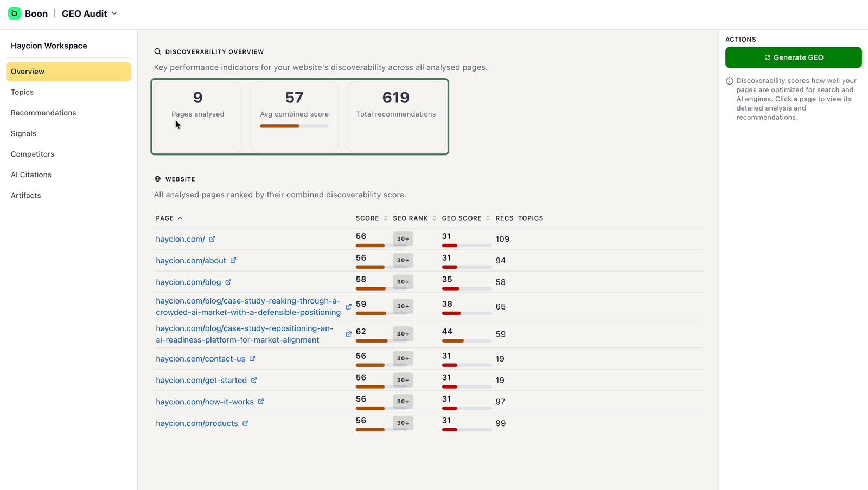Open external icon for reaking-through case study
The height and width of the screenshot is (490, 868).
pos(349,307)
